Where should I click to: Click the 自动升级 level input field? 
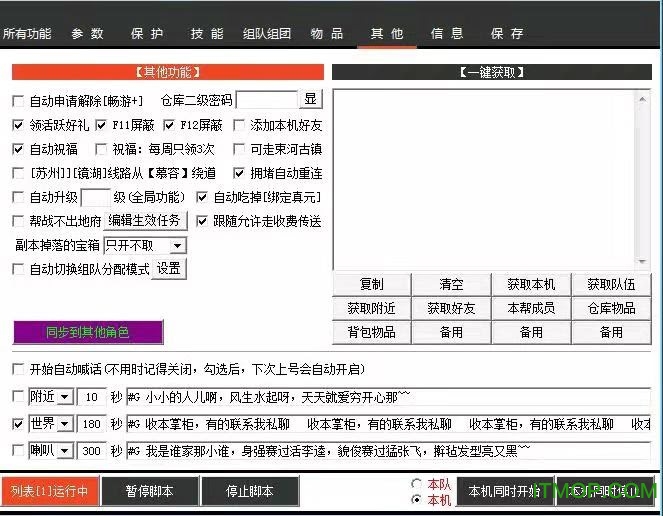click(96, 198)
